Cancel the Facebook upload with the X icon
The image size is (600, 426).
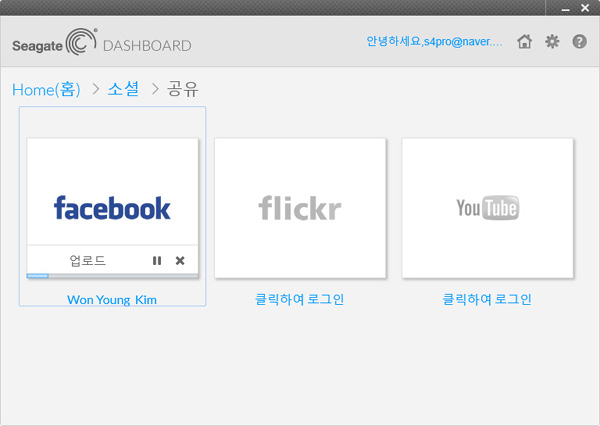pos(180,261)
